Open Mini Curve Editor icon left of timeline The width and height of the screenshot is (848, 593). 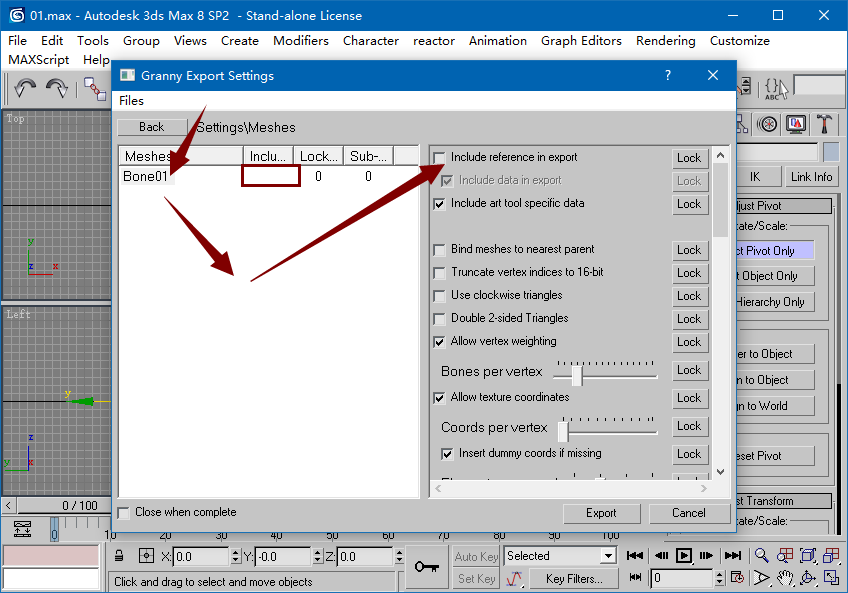tap(22, 529)
